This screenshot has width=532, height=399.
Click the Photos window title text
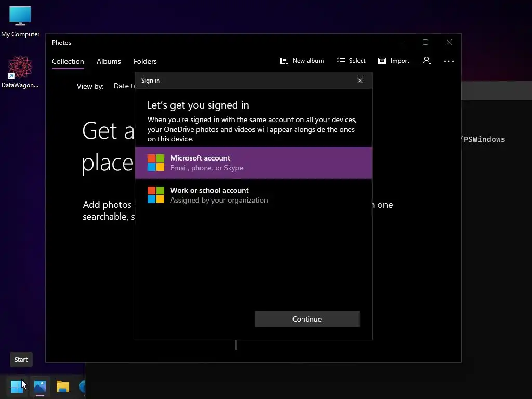61,43
